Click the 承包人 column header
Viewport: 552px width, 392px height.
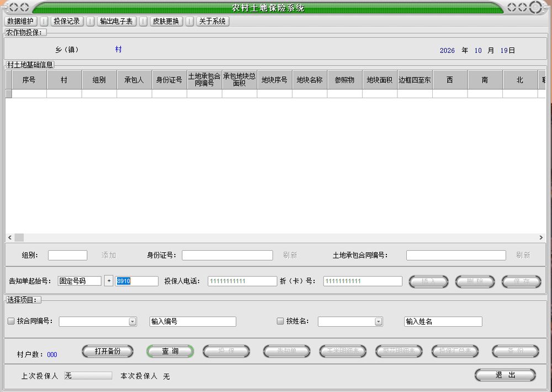point(134,80)
